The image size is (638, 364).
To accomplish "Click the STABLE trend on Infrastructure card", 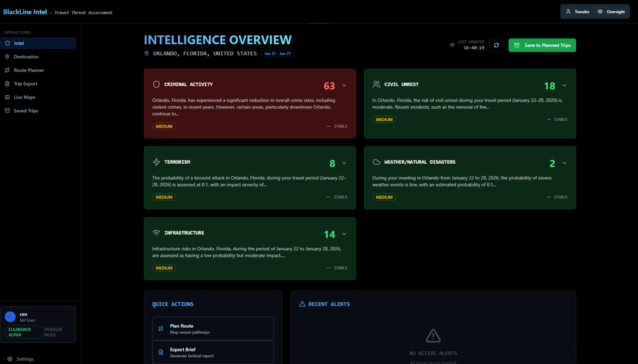I will click(337, 268).
